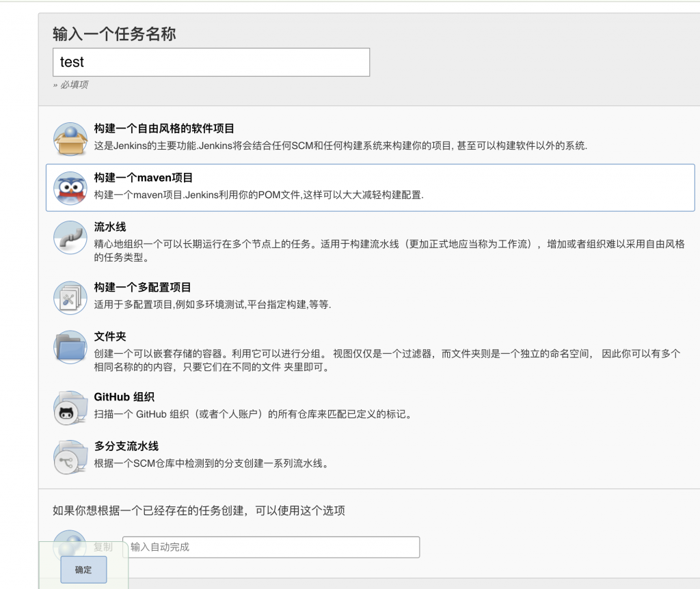Click the 输入一个任务名称 heading area

(x=112, y=33)
